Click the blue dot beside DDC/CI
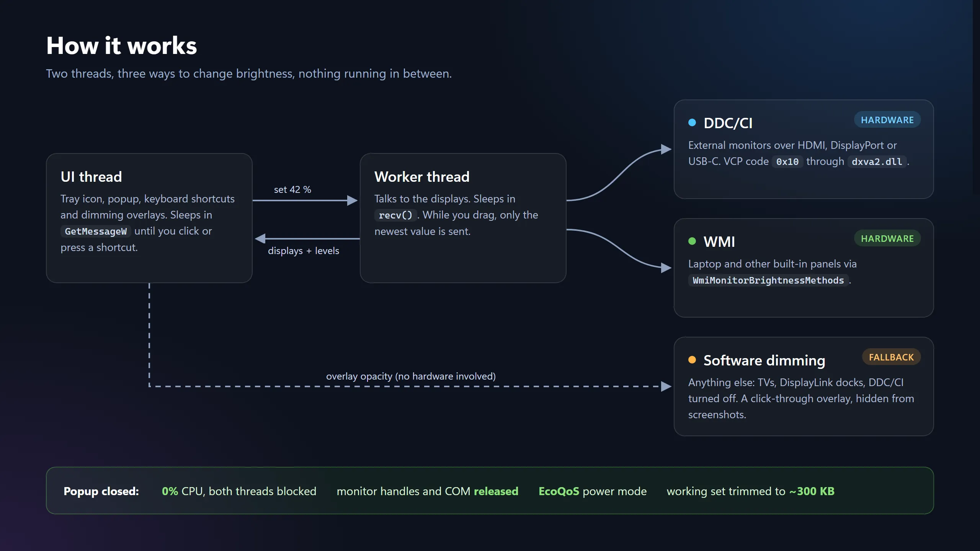The image size is (980, 551). (x=692, y=122)
